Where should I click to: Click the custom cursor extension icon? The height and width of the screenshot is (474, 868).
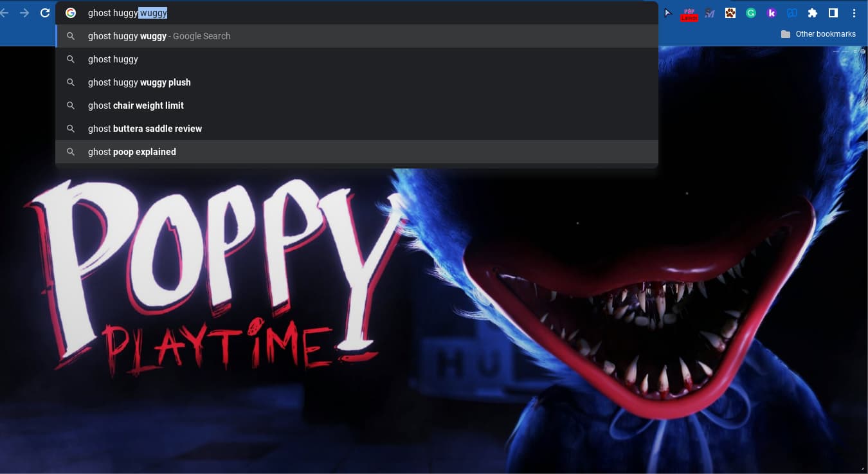(668, 13)
